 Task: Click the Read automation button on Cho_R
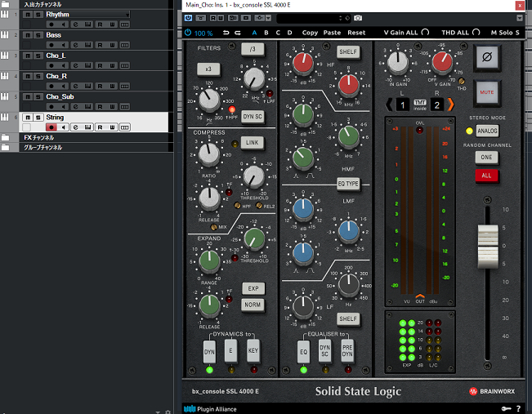(100, 86)
